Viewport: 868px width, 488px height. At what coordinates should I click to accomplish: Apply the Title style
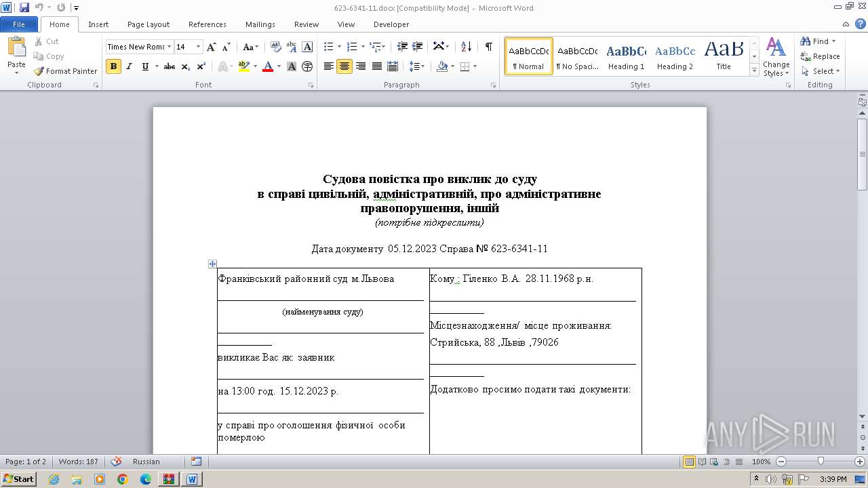coord(724,56)
